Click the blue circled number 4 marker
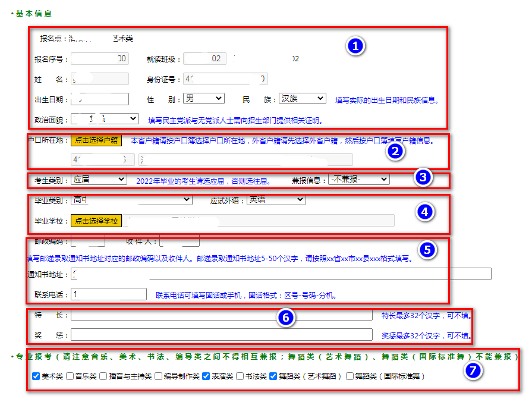Image resolution: width=532 pixels, height=402 pixels. (424, 212)
